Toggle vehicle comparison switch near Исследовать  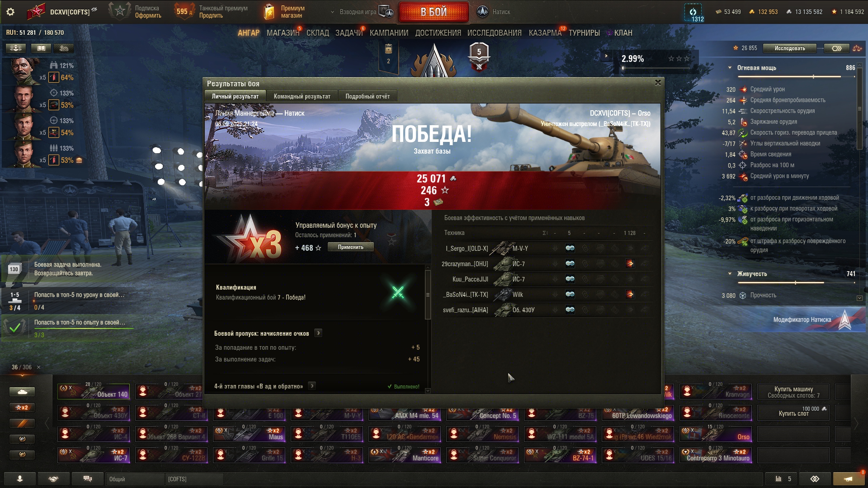(836, 48)
